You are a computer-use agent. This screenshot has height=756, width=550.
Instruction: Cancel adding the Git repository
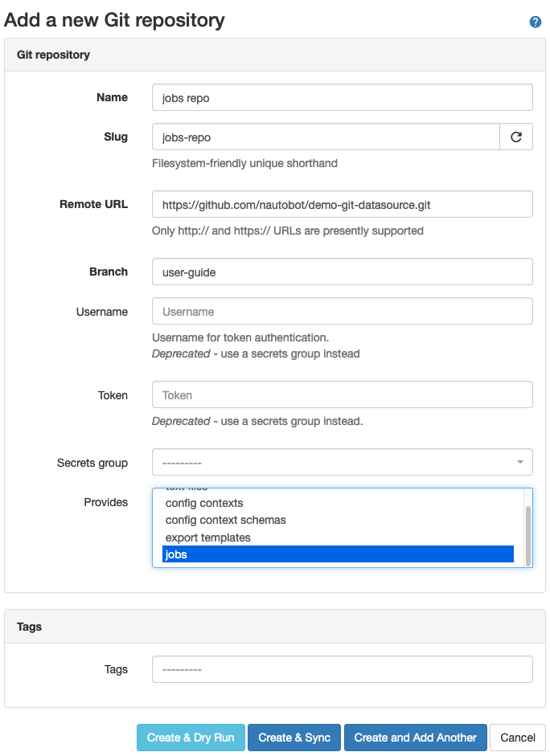click(x=517, y=737)
